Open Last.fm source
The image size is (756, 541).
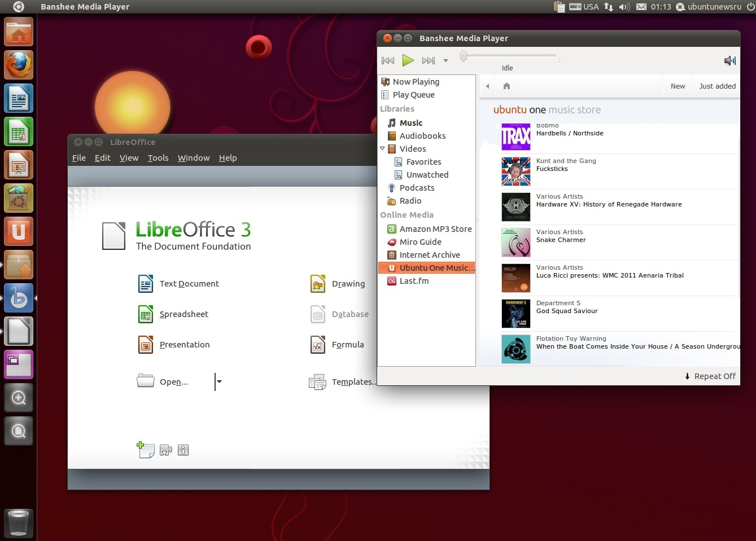tap(427, 281)
